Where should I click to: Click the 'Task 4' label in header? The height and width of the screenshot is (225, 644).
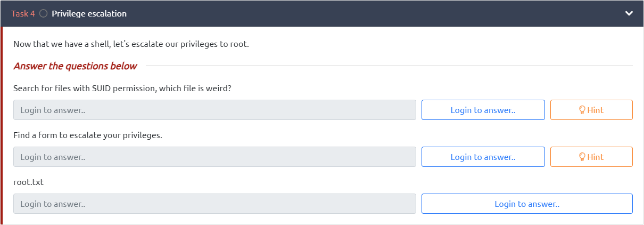coord(23,14)
